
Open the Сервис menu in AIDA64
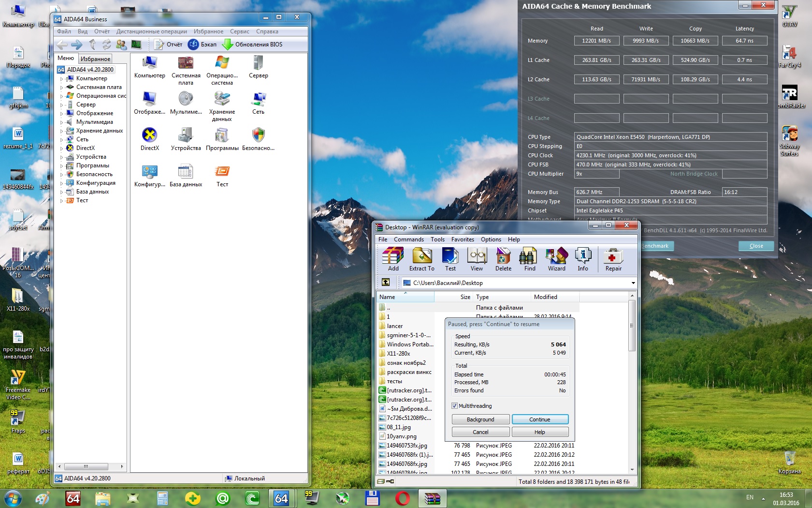click(239, 31)
